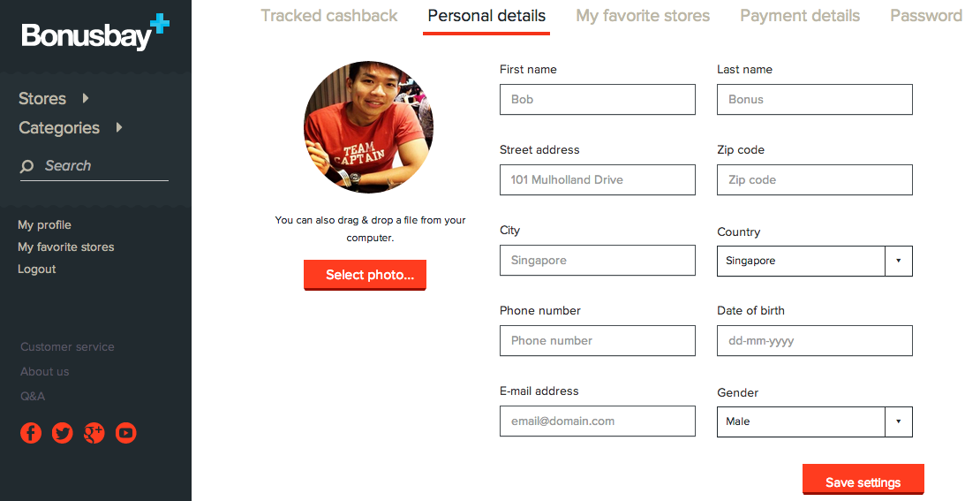Screen dimensions: 980x501
Task: Expand the Stores menu arrow
Action: point(86,98)
